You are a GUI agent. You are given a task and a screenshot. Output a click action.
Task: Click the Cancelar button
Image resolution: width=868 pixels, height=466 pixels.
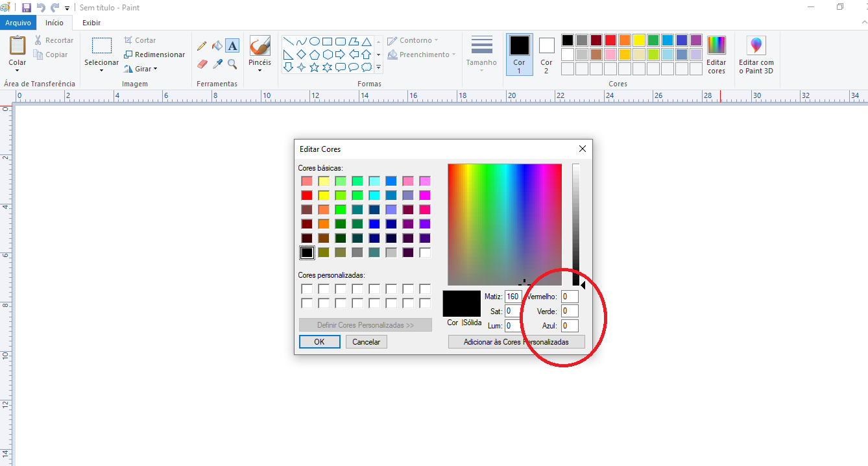(366, 342)
